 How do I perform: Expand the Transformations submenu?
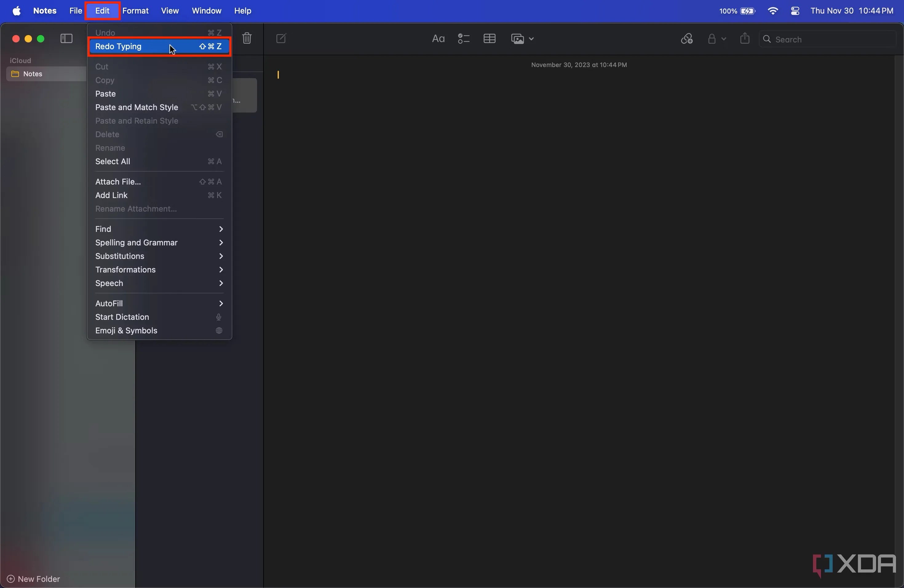(159, 270)
